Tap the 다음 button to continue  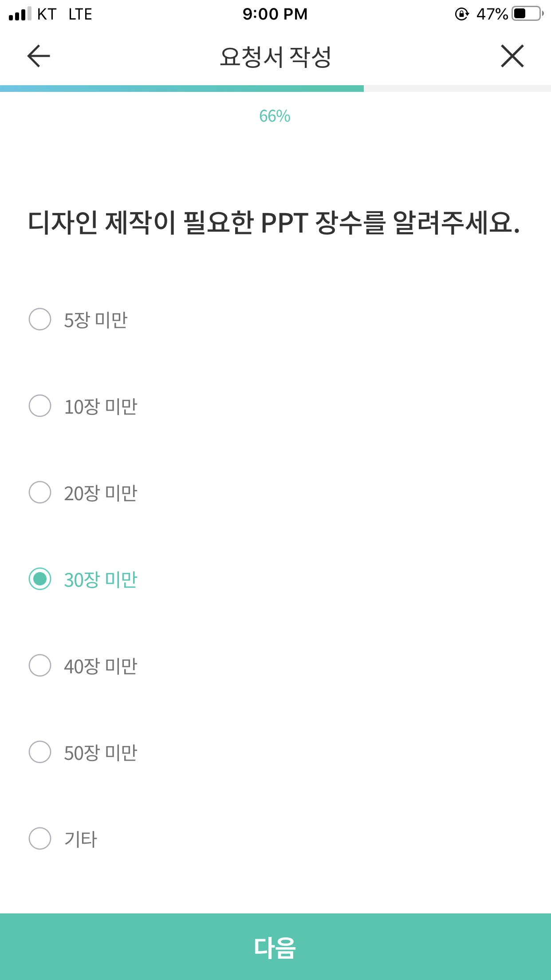coord(275,947)
